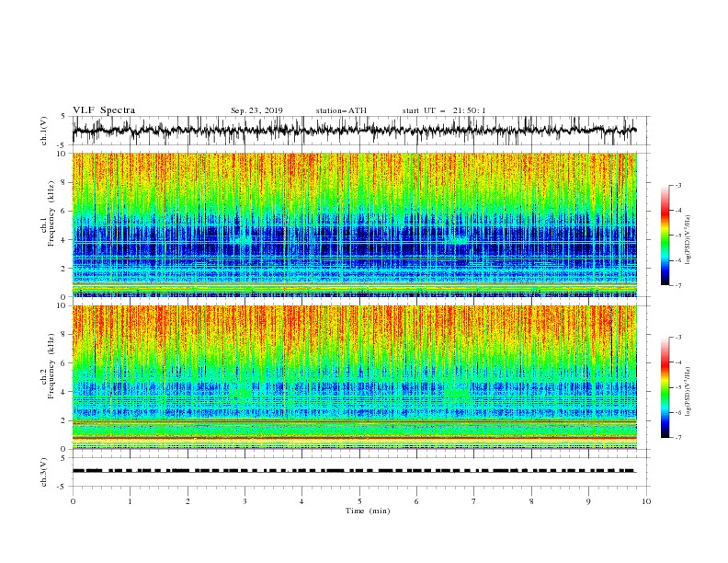Click the ch.1(V) waveform trace
This screenshot has height=563, width=728.
click(x=354, y=131)
